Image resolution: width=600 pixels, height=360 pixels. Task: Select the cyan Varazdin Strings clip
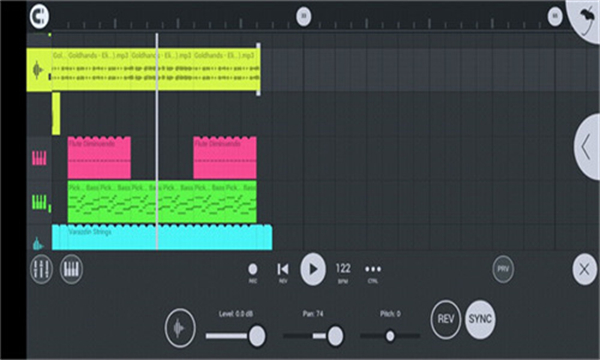tap(162, 238)
